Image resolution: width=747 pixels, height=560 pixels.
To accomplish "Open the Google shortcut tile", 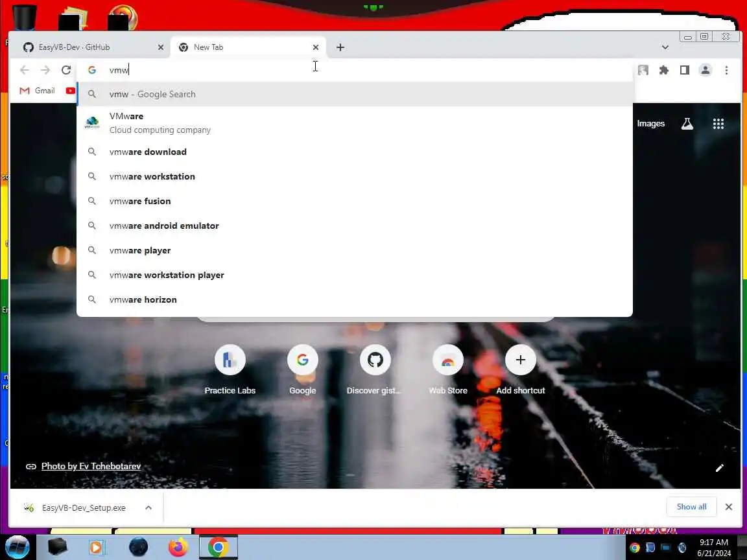I will point(303,370).
